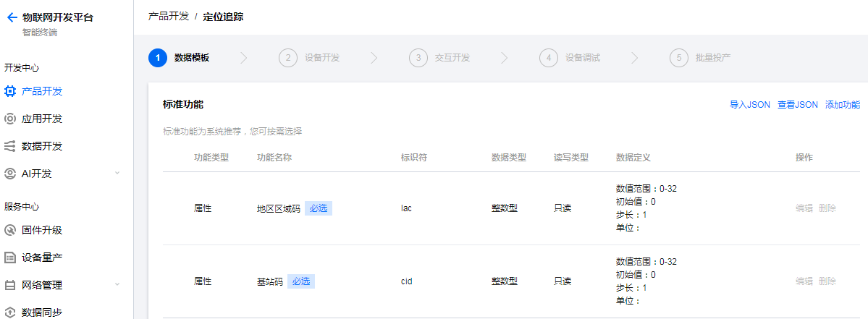Open the 数据同步 sidebar icon
This screenshot has height=319, width=868.
pyautogui.click(x=10, y=313)
